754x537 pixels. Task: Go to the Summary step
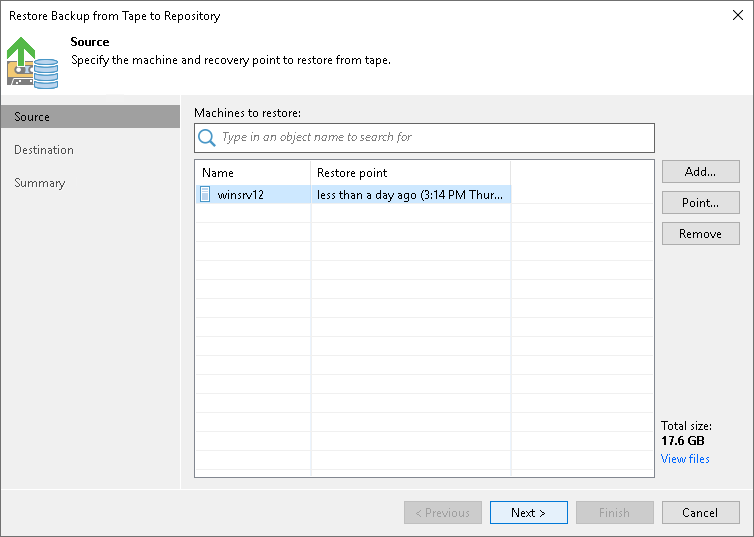[x=39, y=183]
